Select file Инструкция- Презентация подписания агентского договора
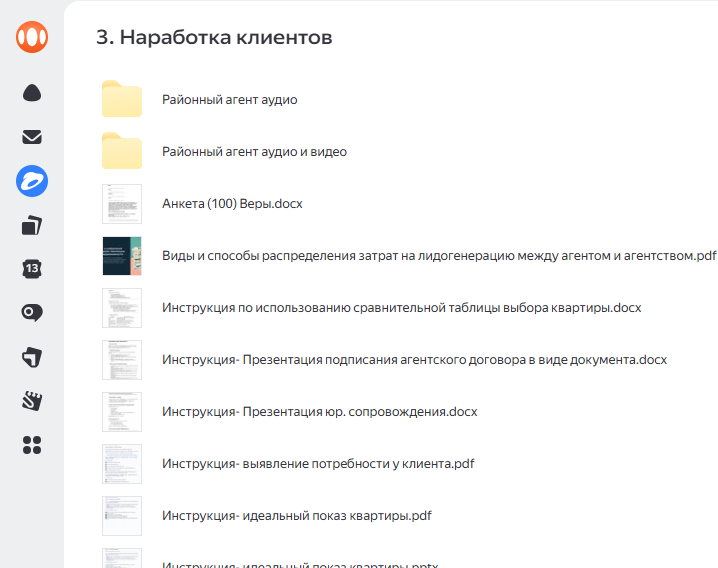 [414, 360]
